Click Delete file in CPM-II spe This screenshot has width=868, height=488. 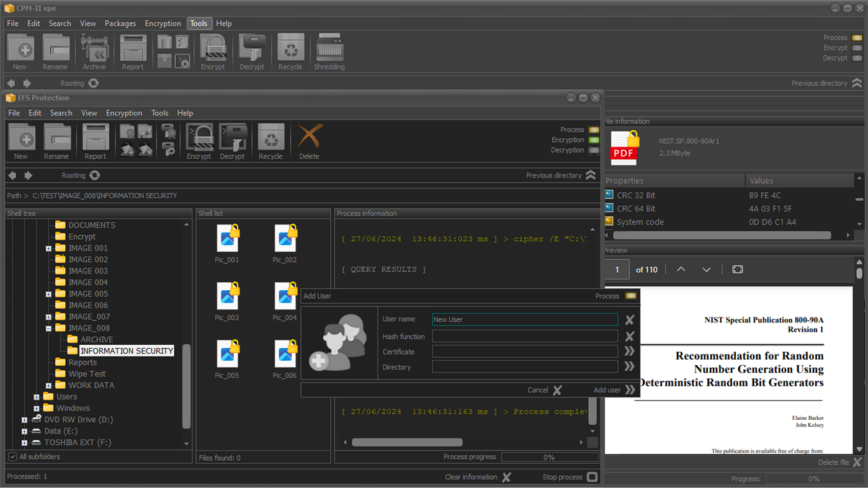click(840, 463)
